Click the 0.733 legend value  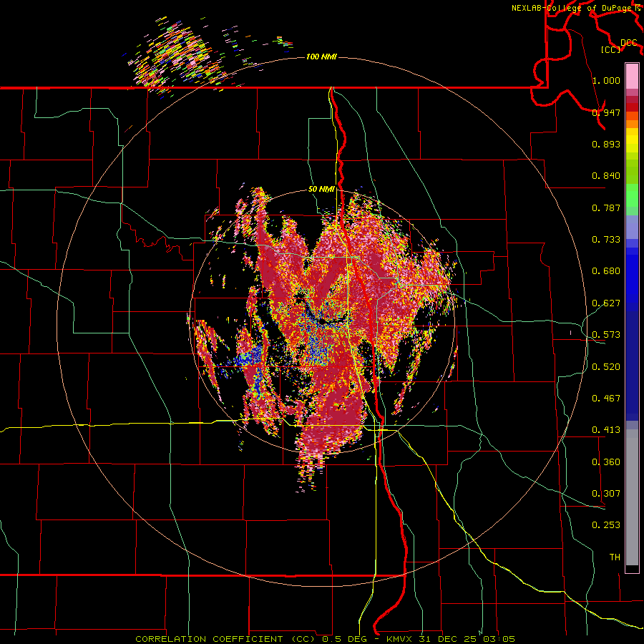tap(606, 239)
